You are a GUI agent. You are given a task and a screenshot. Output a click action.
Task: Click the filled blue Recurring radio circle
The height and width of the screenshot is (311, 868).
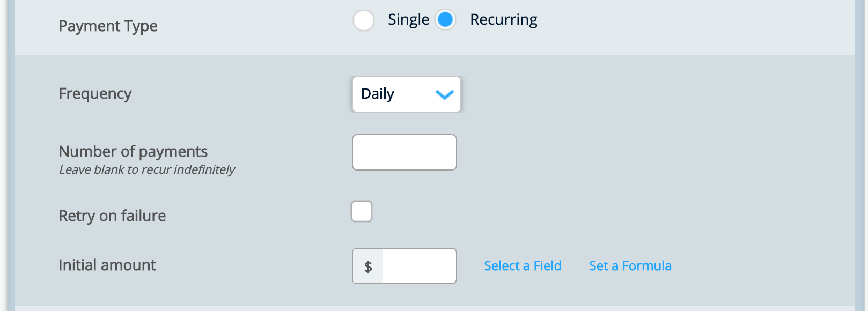(x=445, y=20)
